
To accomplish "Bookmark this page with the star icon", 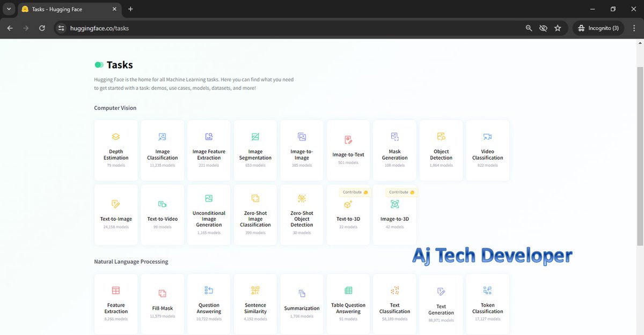I will [x=558, y=27].
